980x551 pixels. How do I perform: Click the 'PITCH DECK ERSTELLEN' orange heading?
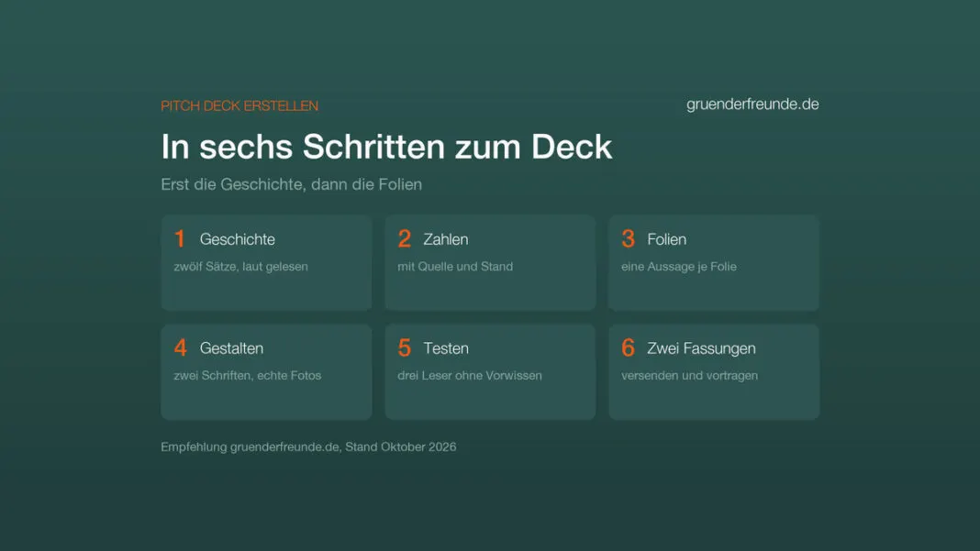tap(239, 105)
